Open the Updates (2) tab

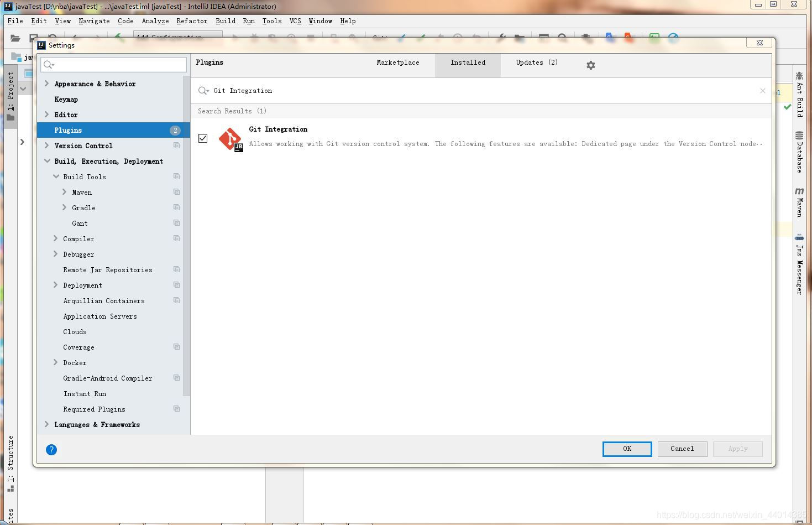(x=537, y=63)
